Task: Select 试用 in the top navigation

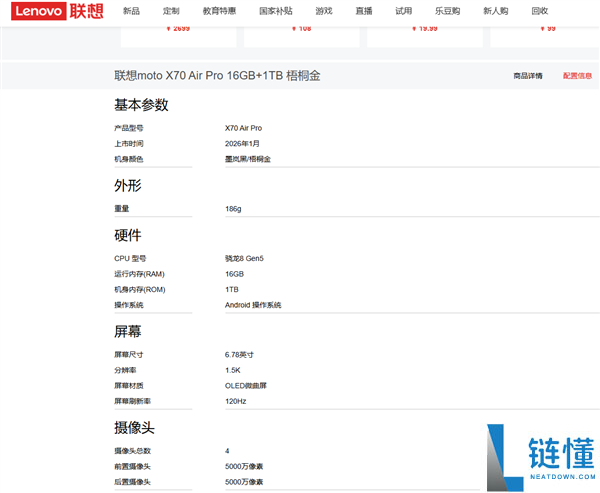Action: point(404,11)
